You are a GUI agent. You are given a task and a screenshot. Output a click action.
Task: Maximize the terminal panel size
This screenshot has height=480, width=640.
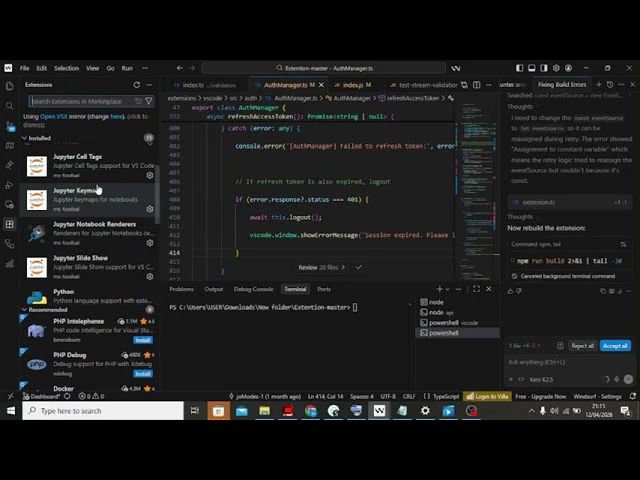(x=476, y=289)
